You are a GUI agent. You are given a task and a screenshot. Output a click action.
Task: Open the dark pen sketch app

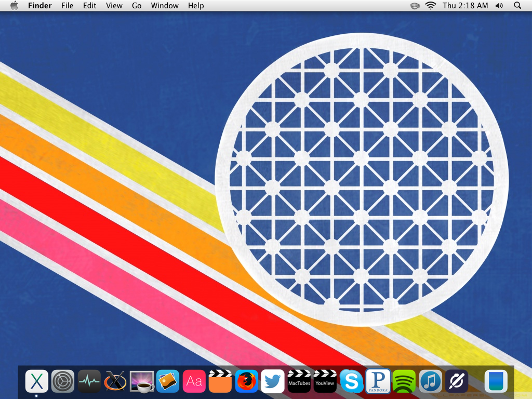[x=456, y=381]
